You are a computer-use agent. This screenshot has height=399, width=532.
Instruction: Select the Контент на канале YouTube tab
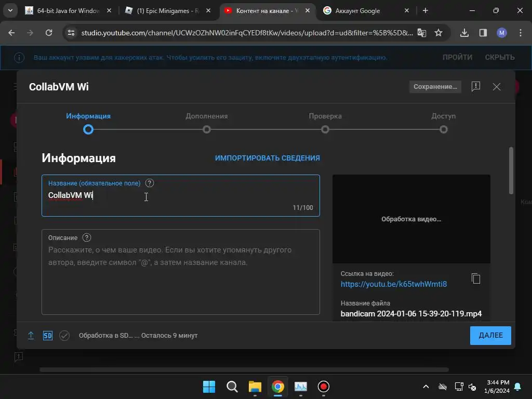click(267, 11)
